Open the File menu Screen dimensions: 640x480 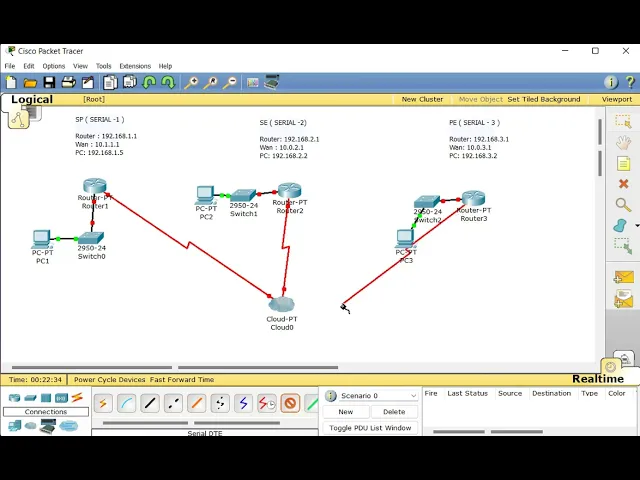10,66
